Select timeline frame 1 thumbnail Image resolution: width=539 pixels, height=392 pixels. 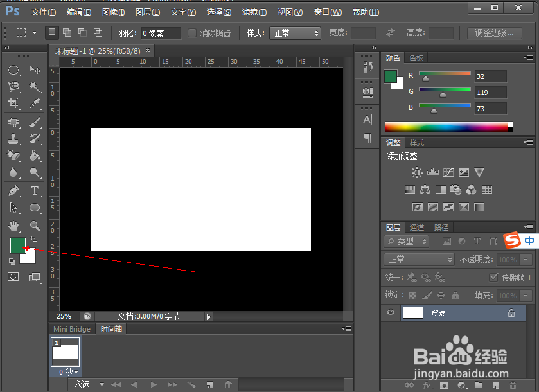pyautogui.click(x=66, y=352)
